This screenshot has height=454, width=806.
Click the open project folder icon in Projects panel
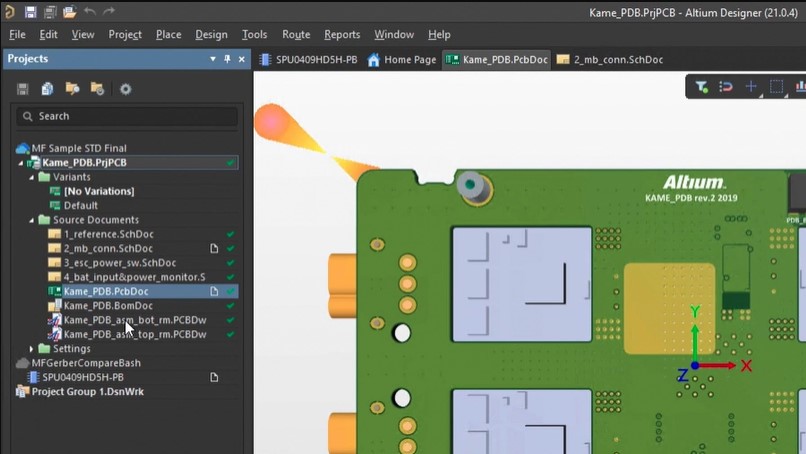coord(72,89)
